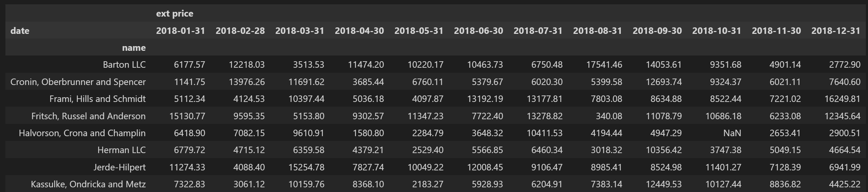Image resolution: width=868 pixels, height=192 pixels.
Task: Click the Barton LLC row label
Action: (x=124, y=65)
